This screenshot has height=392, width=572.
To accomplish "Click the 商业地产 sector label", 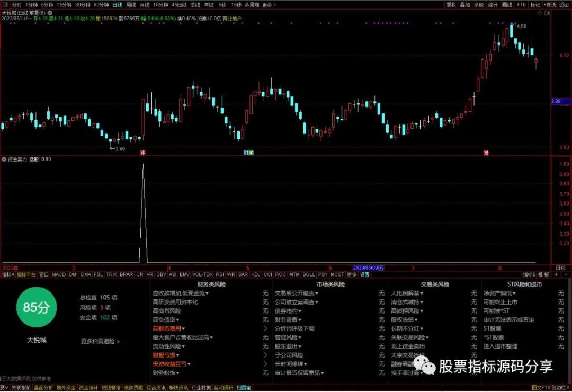I will pyautogui.click(x=232, y=18).
